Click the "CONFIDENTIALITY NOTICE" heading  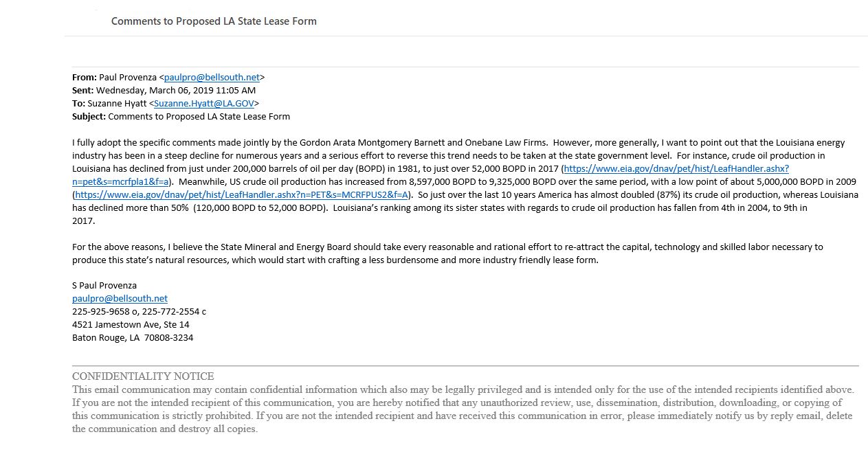(x=143, y=376)
